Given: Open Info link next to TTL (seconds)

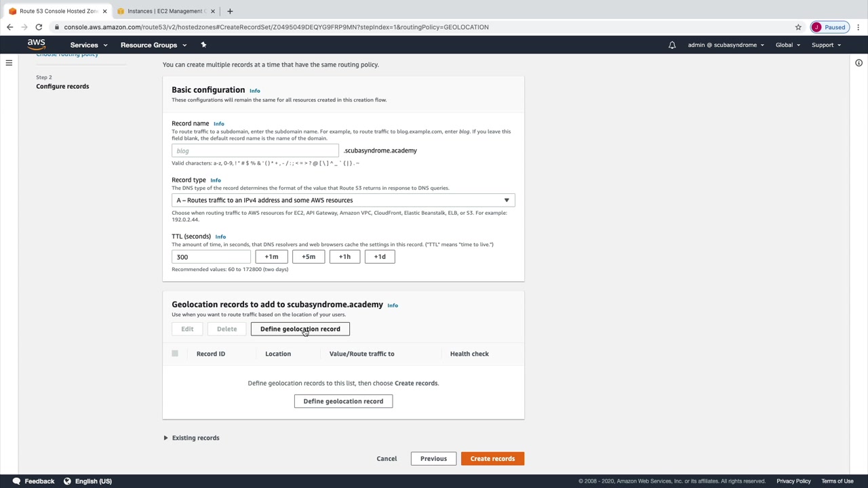Looking at the screenshot, I should (x=220, y=237).
